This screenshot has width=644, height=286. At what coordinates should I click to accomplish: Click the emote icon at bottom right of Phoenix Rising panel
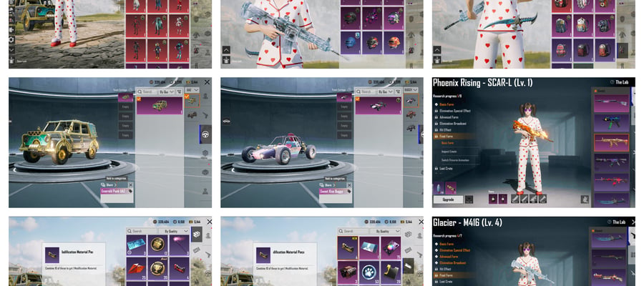pos(585,199)
